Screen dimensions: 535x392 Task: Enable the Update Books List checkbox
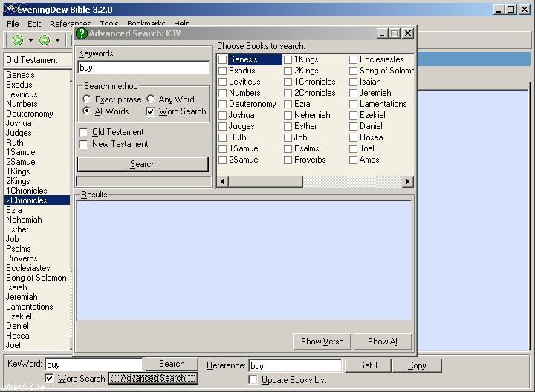coord(253,379)
